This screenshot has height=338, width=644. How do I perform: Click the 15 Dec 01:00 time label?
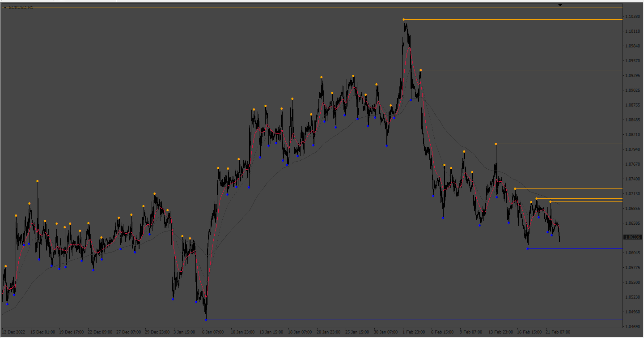(43, 333)
